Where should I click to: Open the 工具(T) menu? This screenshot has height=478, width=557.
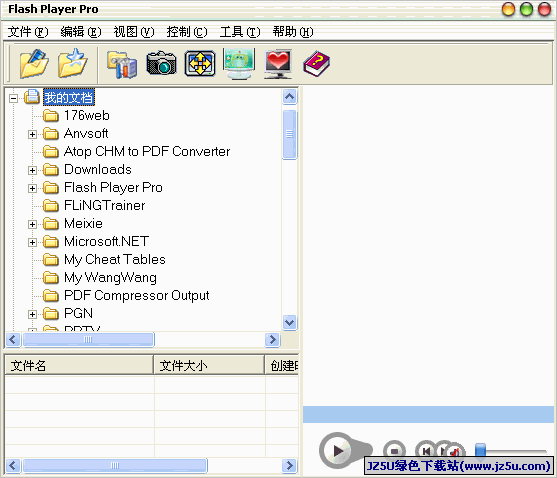[240, 32]
